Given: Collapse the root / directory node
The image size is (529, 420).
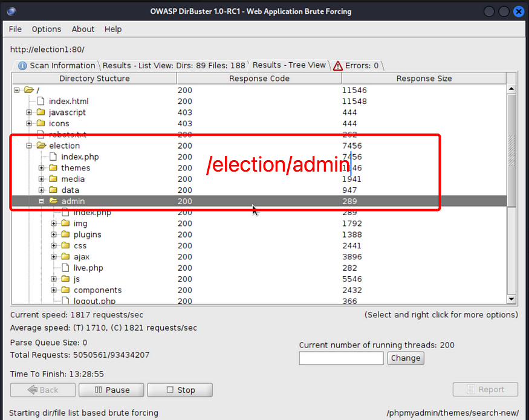Looking at the screenshot, I should pos(16,90).
